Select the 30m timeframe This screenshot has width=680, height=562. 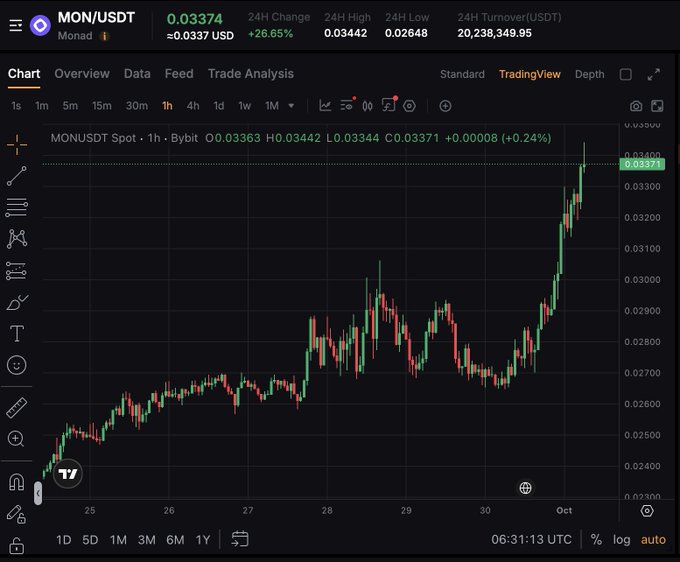(137, 106)
